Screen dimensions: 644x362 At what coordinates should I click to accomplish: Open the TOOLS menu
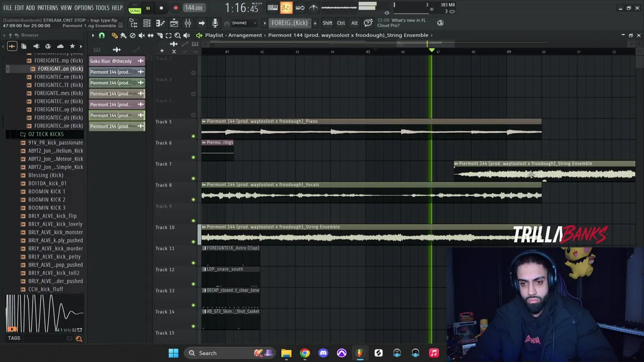tap(103, 8)
